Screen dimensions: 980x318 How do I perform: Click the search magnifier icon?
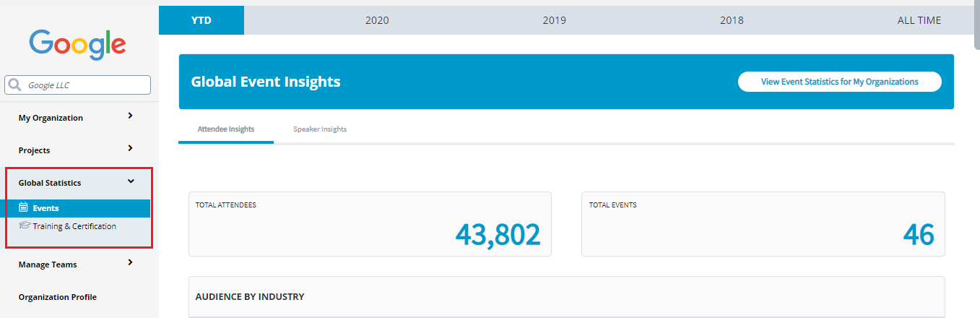[14, 85]
